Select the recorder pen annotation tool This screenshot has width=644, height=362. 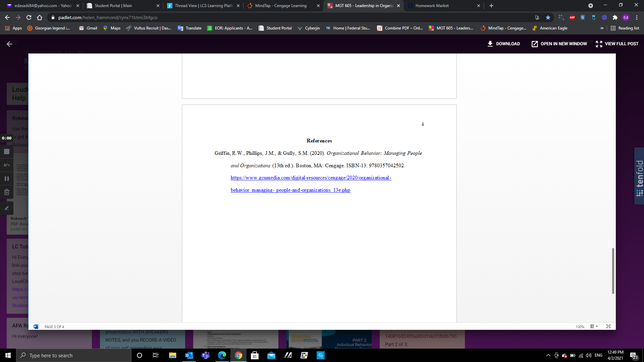click(x=7, y=208)
